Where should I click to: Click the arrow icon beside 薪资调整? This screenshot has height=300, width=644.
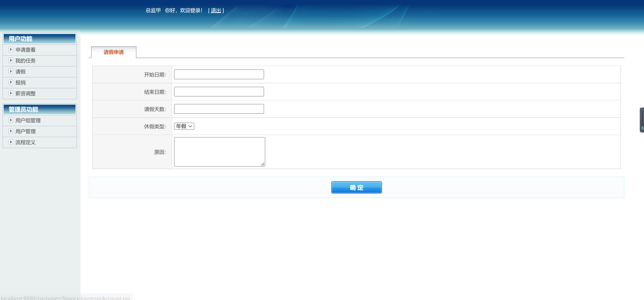point(11,93)
